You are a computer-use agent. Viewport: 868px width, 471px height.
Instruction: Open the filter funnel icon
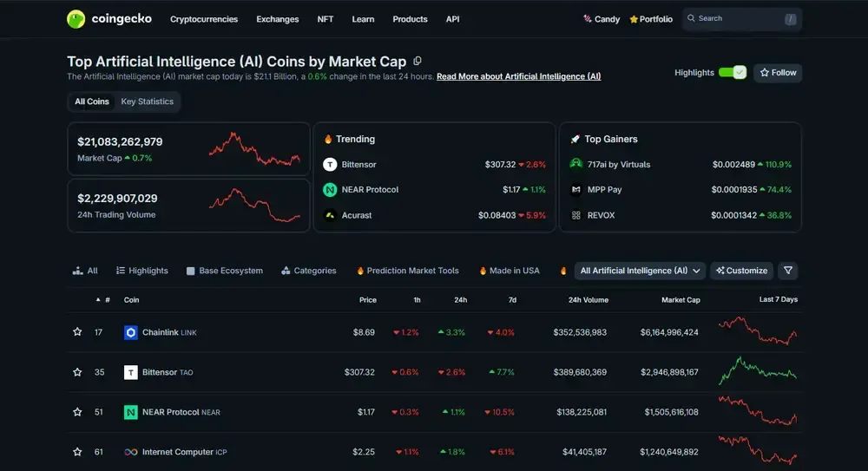click(787, 271)
